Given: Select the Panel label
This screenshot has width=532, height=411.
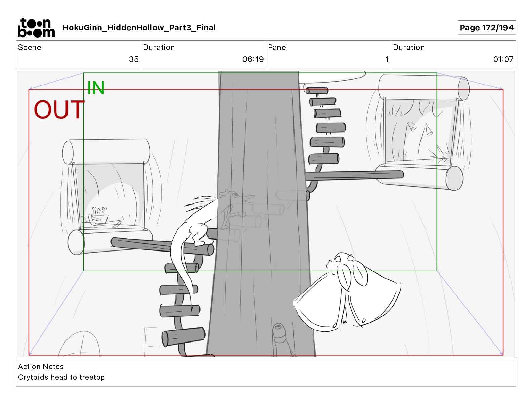Looking at the screenshot, I should pyautogui.click(x=278, y=47).
